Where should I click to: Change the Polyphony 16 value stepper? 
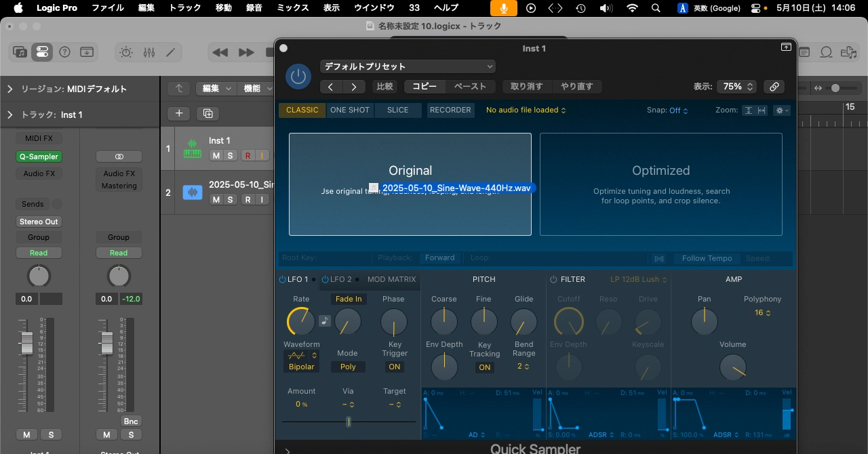[763, 312]
